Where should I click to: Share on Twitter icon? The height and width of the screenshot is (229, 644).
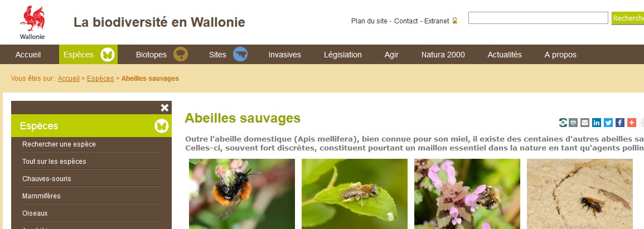point(608,122)
